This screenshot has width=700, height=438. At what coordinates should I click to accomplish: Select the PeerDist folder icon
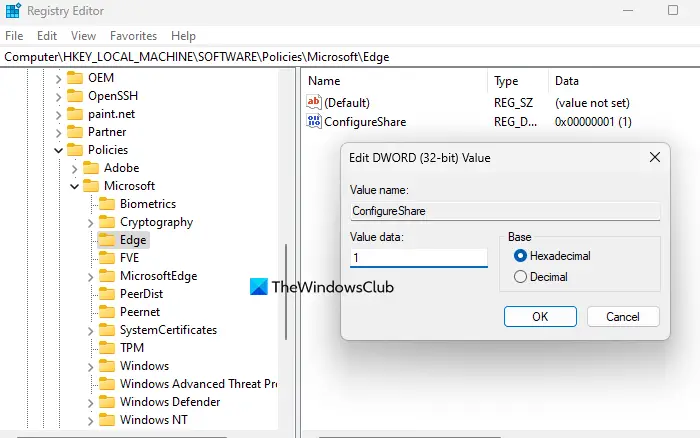tap(107, 293)
